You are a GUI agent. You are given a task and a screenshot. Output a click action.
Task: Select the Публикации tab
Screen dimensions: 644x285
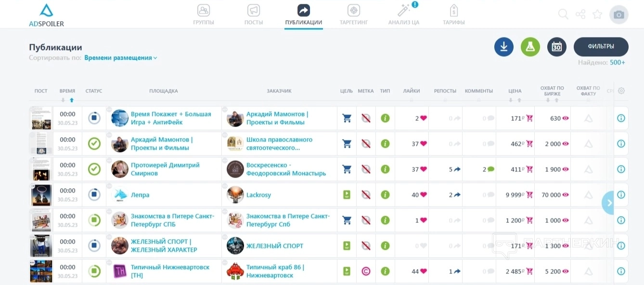[x=304, y=15]
